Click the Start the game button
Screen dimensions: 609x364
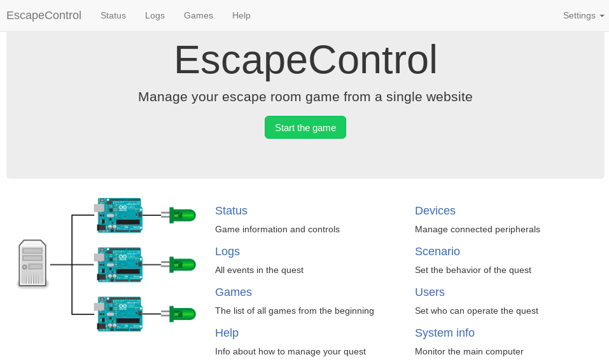click(x=305, y=127)
